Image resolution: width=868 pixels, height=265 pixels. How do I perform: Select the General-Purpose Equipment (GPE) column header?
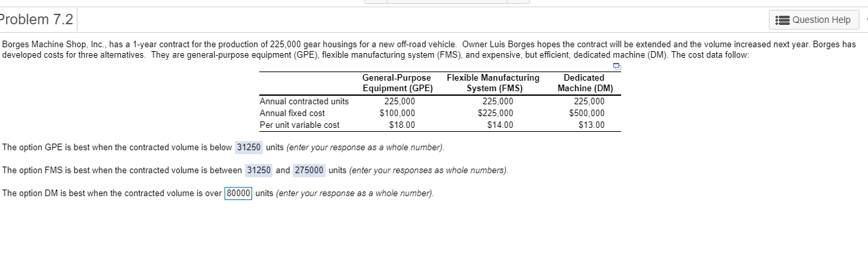tap(397, 83)
